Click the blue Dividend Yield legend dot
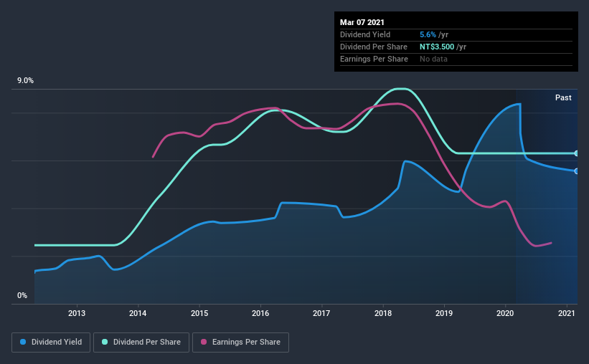589x364 pixels. point(23,342)
